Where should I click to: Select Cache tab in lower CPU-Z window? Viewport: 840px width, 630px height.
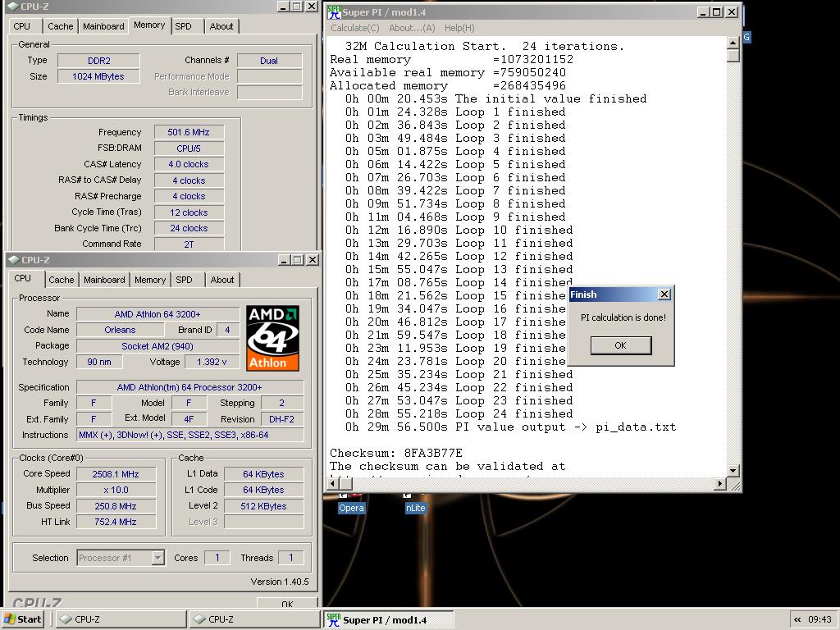tap(61, 280)
